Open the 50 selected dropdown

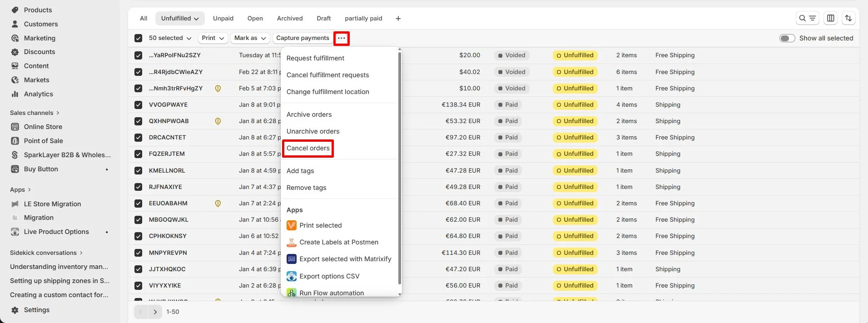[170, 38]
